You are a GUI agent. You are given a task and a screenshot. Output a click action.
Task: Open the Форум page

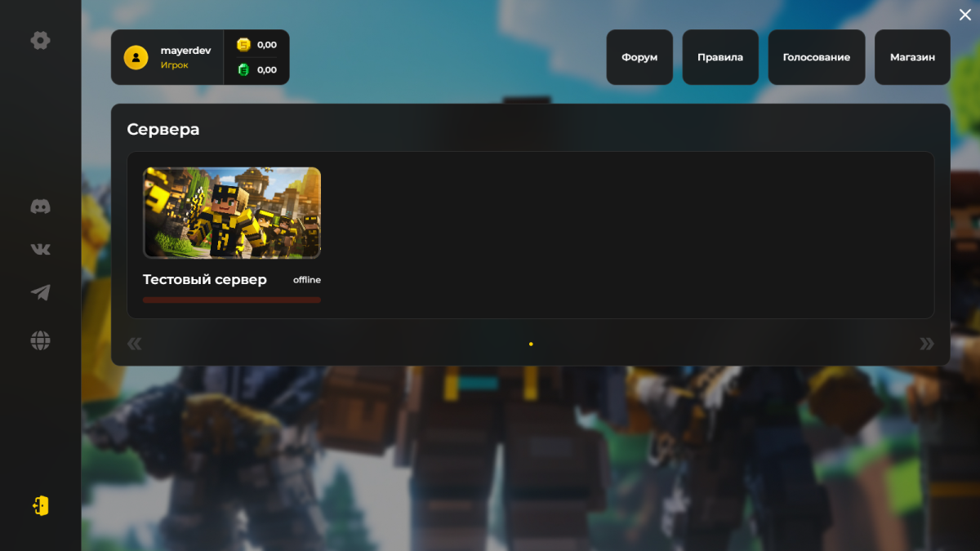tap(639, 57)
